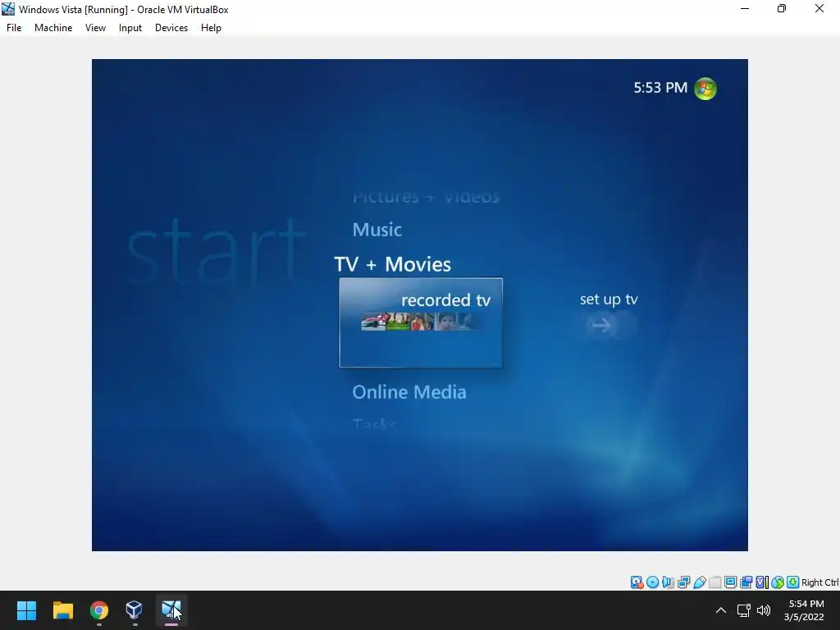Select Music in Media Center menu
The image size is (840, 630).
coord(377,230)
